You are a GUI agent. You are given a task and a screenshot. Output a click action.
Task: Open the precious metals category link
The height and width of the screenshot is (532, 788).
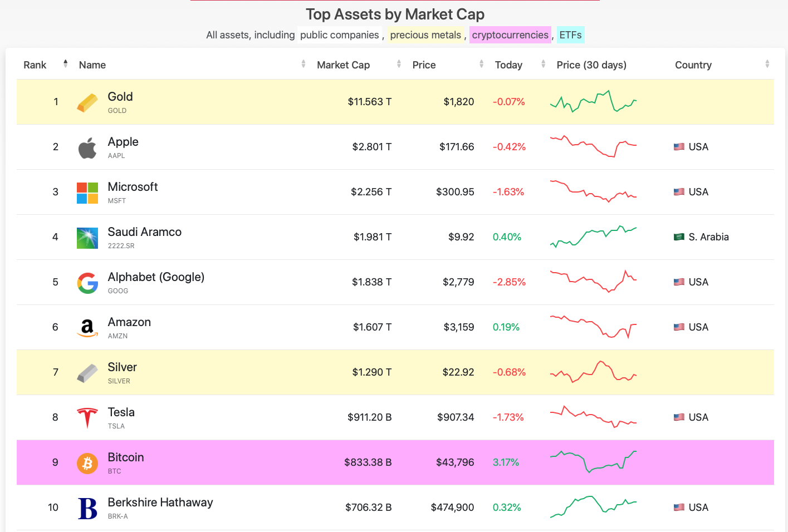(425, 35)
